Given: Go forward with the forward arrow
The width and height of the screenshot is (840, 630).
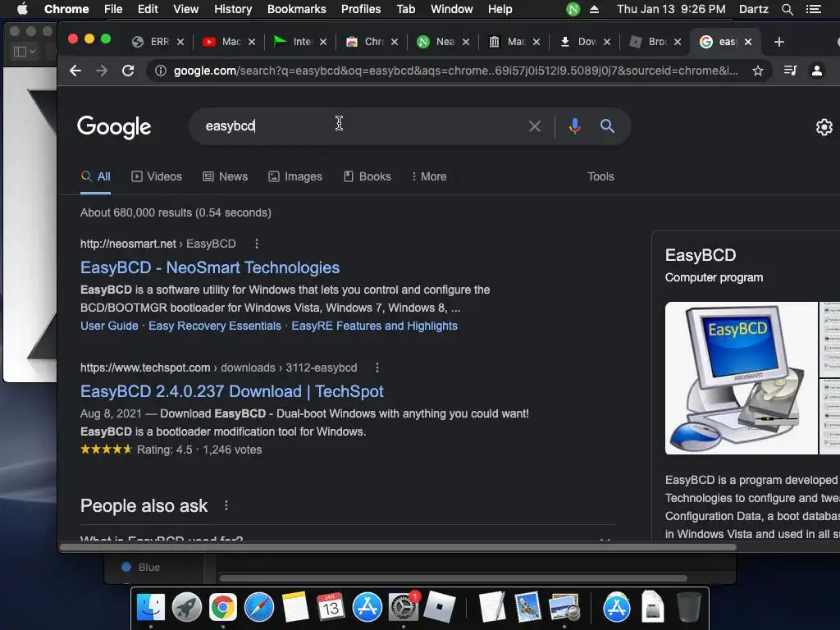Looking at the screenshot, I should coord(102,71).
